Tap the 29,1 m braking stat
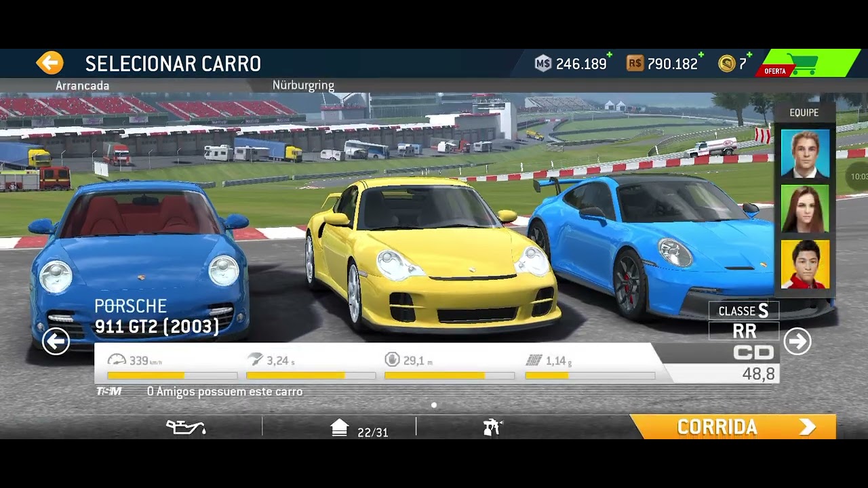This screenshot has width=868, height=488. tap(449, 367)
